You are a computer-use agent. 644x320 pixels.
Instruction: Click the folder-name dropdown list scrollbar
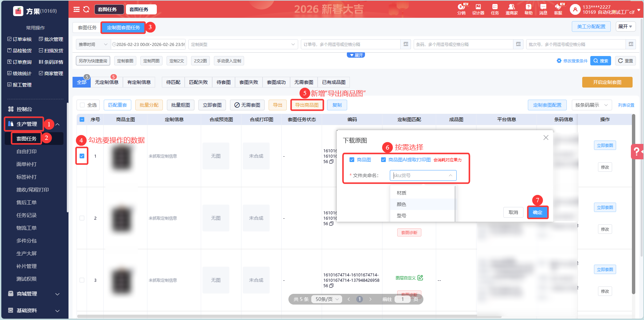pos(455,204)
